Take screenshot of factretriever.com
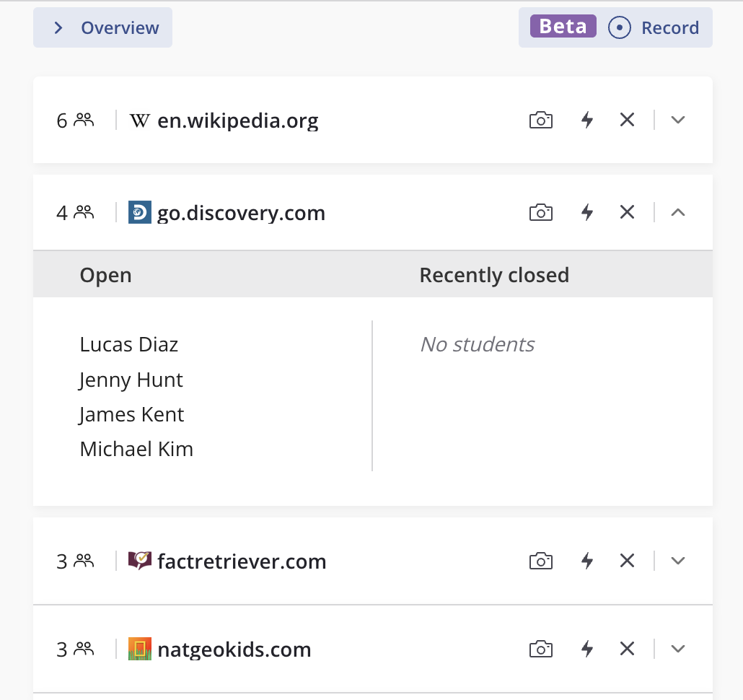 coord(540,561)
